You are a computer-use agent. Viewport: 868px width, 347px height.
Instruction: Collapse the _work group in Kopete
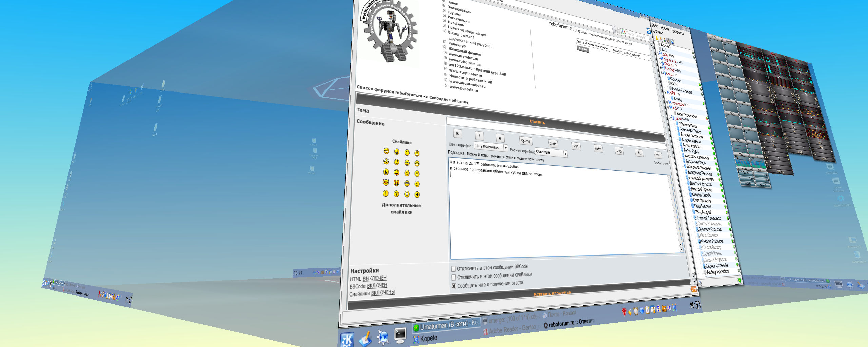click(x=670, y=118)
